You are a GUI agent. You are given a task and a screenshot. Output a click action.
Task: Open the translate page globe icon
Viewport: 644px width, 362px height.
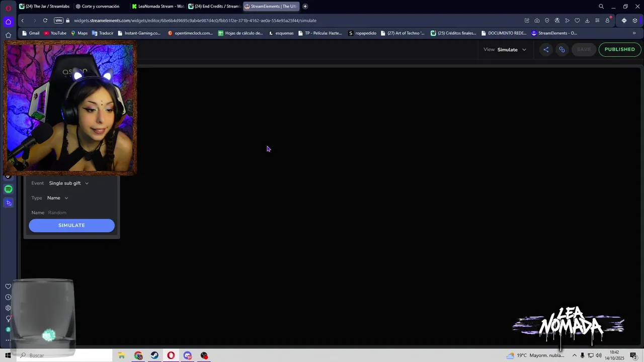(557, 21)
